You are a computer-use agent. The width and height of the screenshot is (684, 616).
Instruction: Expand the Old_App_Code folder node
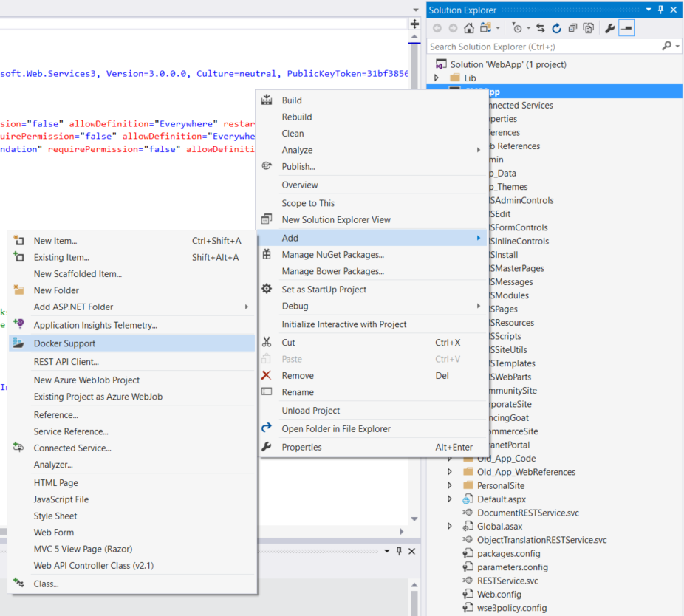(x=450, y=459)
